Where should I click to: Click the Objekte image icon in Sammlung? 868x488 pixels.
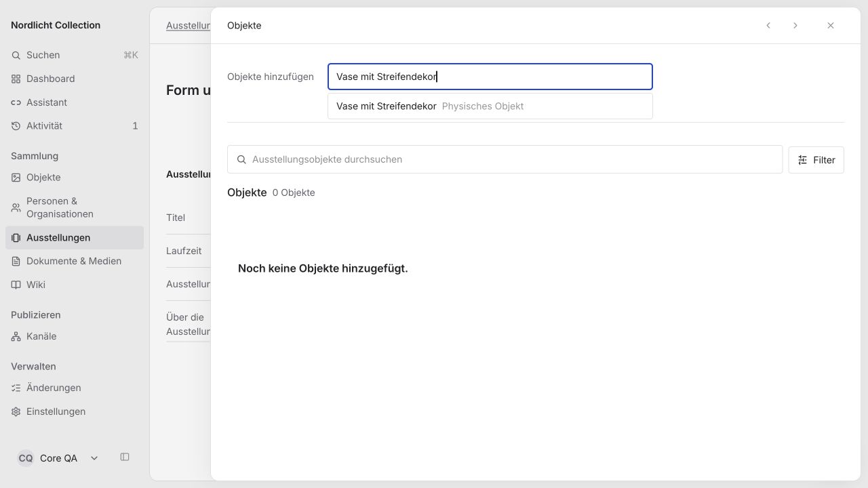coord(16,178)
